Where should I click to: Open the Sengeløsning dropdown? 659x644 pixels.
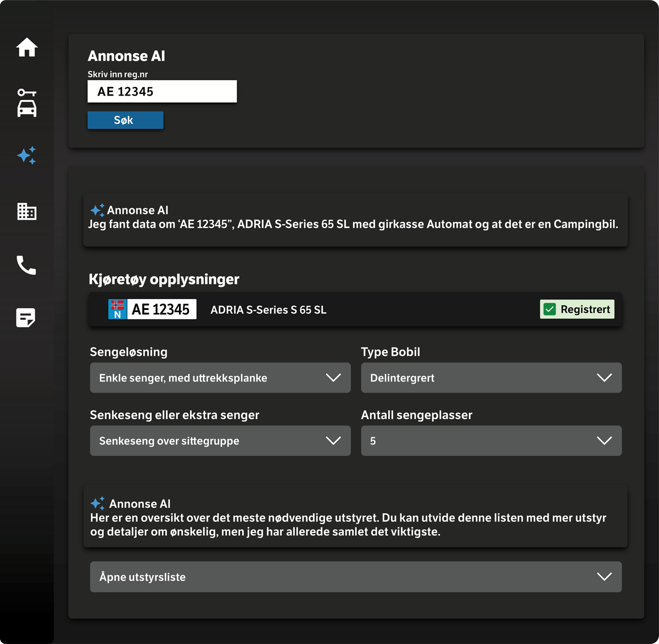tap(220, 377)
